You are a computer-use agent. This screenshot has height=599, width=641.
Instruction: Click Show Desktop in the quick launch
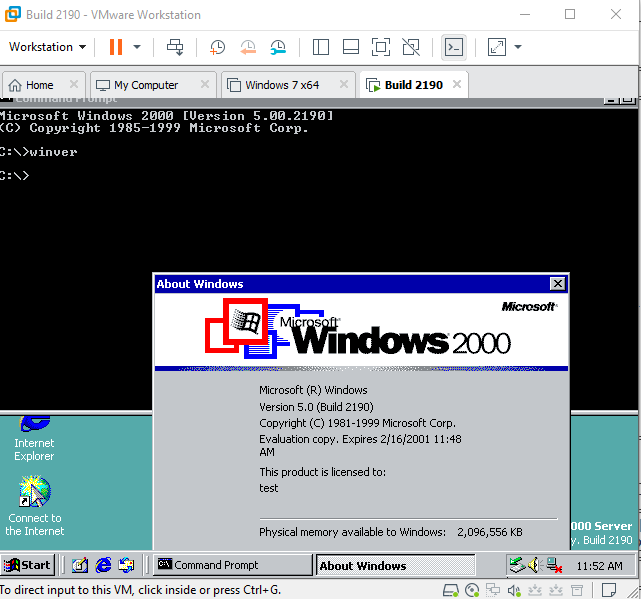pyautogui.click(x=80, y=565)
